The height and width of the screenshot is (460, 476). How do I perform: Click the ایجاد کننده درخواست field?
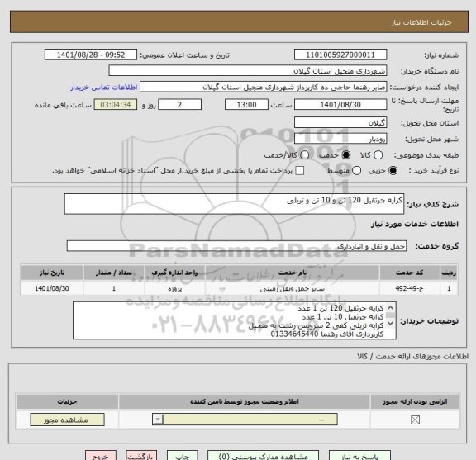point(263,87)
